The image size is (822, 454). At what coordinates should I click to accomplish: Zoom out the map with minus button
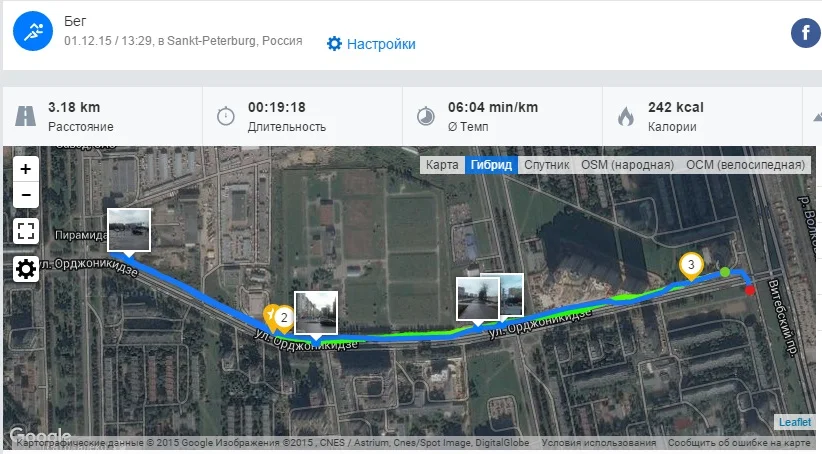pyautogui.click(x=26, y=194)
